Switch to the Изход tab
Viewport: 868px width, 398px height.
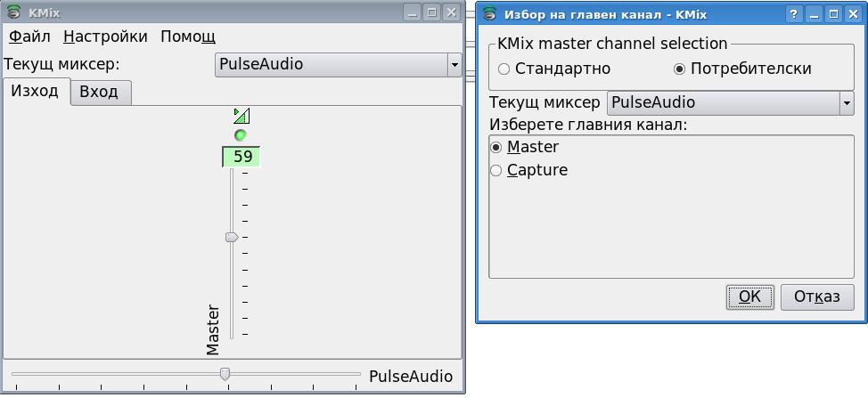[36, 91]
